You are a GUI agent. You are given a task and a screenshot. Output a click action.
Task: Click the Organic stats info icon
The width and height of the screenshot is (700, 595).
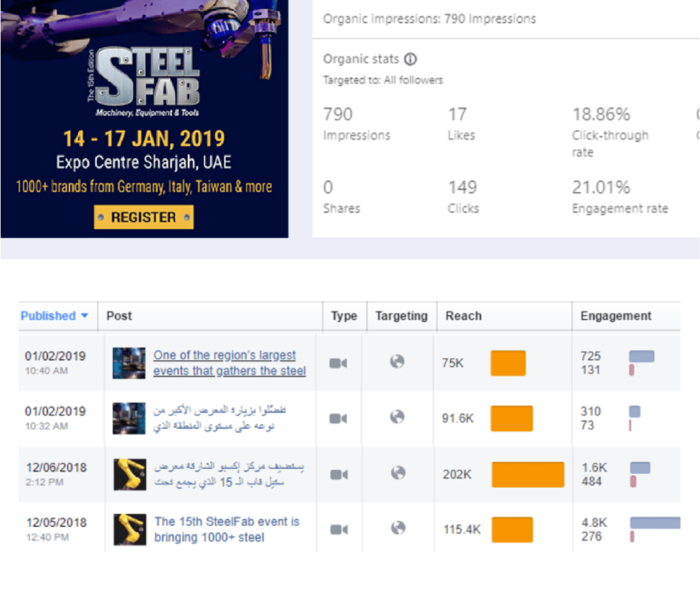point(410,59)
